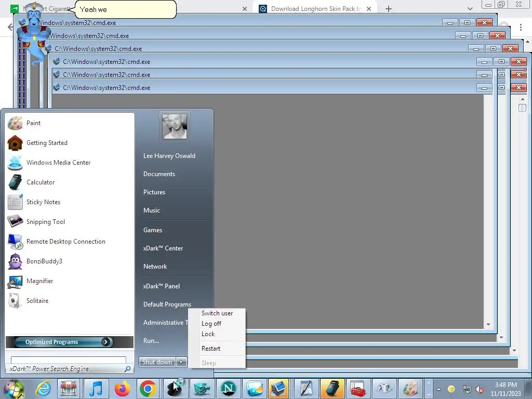This screenshot has width=532, height=399.
Task: Choose Restart from power menu
Action: pyautogui.click(x=211, y=349)
